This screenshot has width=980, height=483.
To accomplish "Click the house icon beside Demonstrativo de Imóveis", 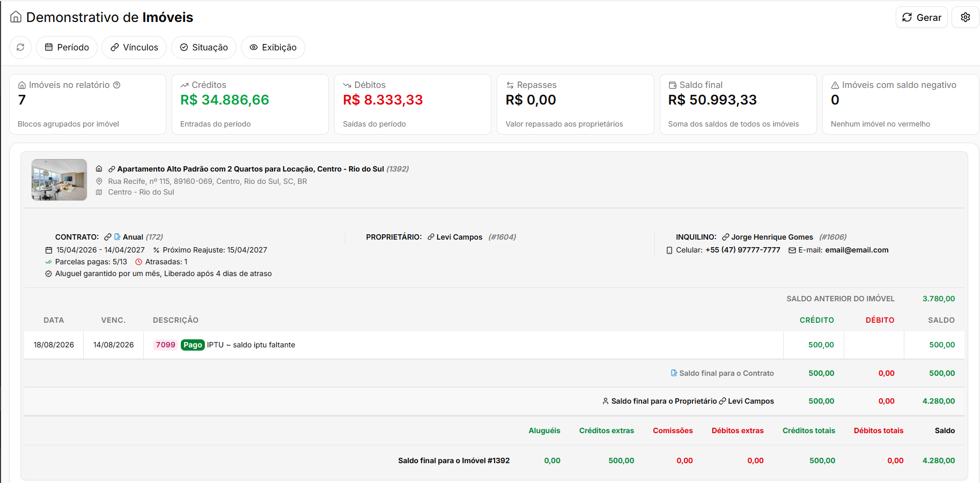I will tap(16, 17).
